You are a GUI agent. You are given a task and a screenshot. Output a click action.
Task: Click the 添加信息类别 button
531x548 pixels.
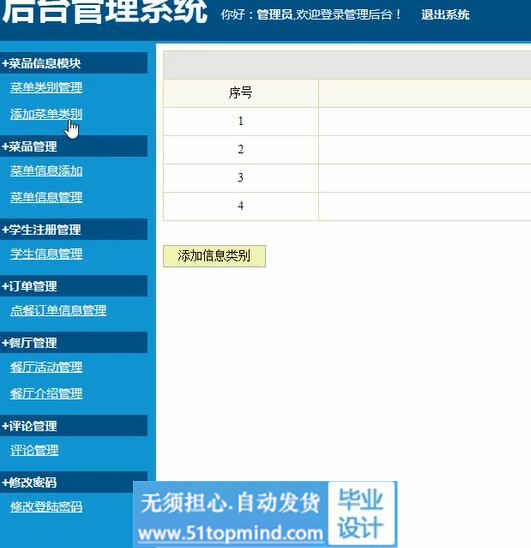click(x=214, y=256)
